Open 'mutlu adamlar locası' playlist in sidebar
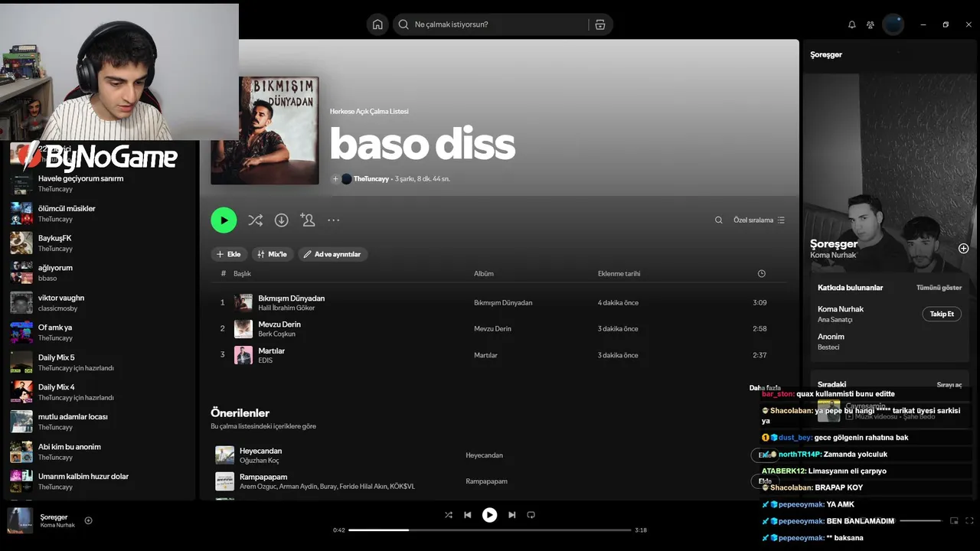The image size is (980, 551). [x=100, y=422]
